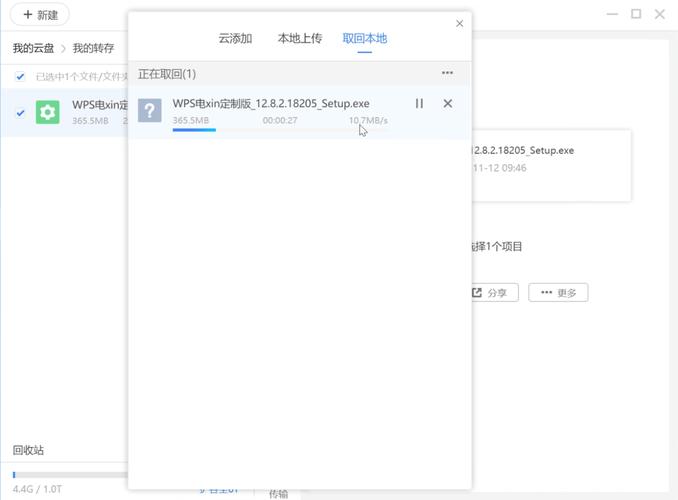The image size is (678, 500).
Task: Click the 10.7MB/s download speed text
Action: (368, 120)
